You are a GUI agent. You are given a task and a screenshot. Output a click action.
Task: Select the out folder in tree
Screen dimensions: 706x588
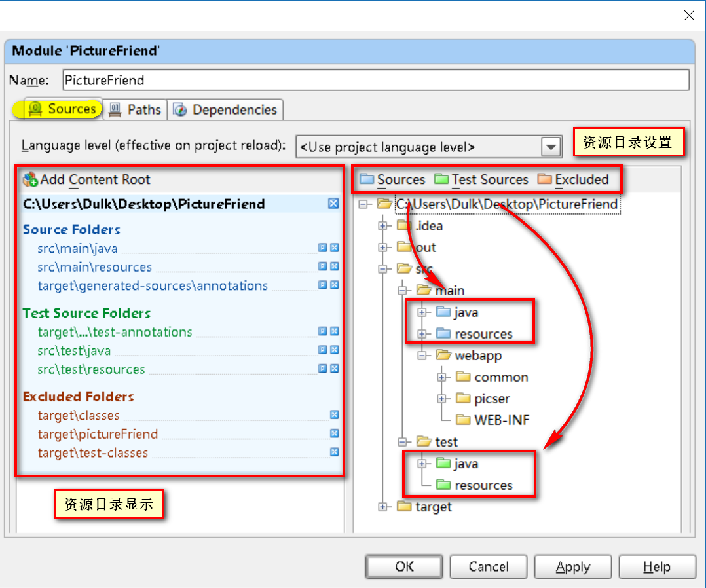[x=417, y=247]
